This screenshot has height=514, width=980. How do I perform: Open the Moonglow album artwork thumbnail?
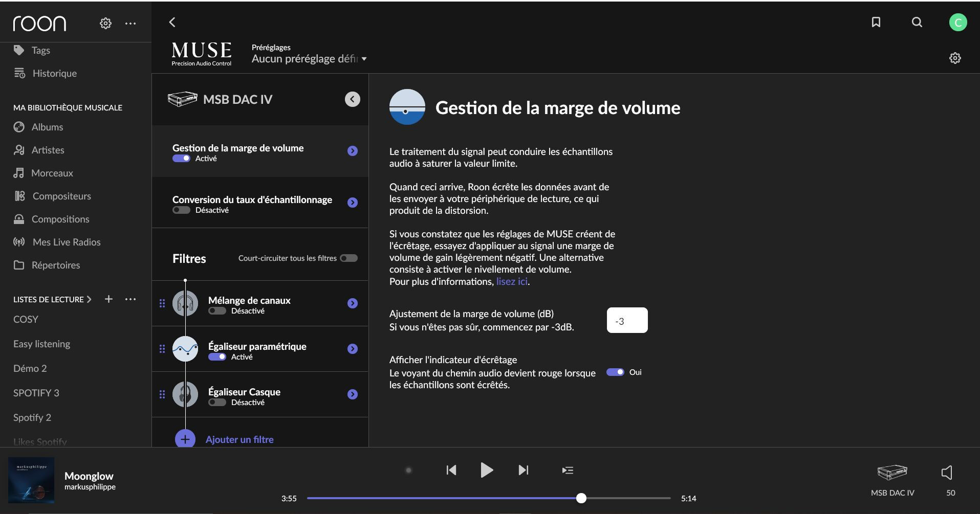[31, 480]
